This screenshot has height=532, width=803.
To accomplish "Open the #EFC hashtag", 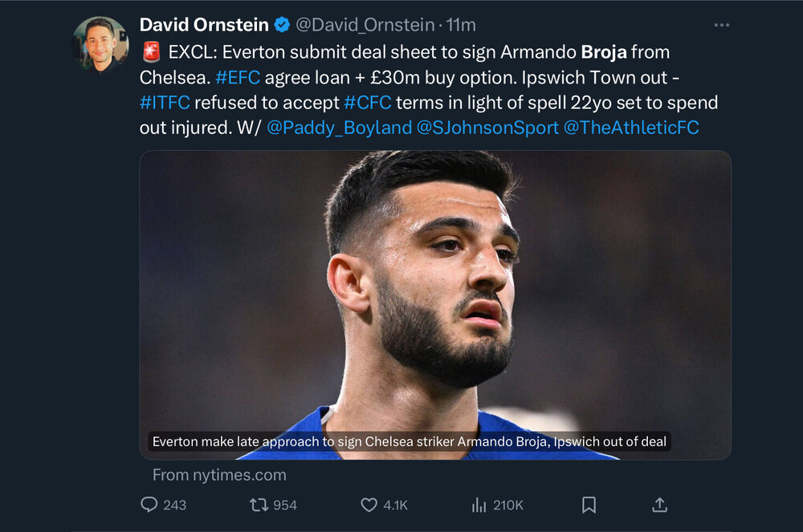I will pos(238,78).
